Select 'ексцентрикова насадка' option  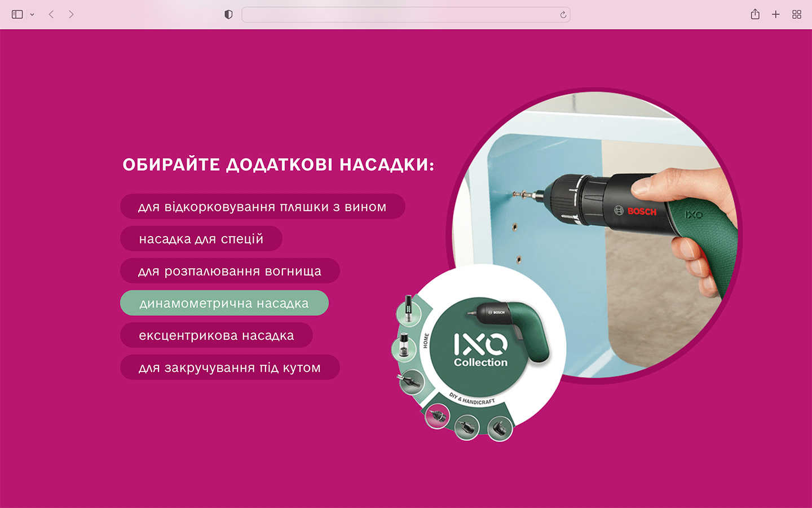point(217,335)
